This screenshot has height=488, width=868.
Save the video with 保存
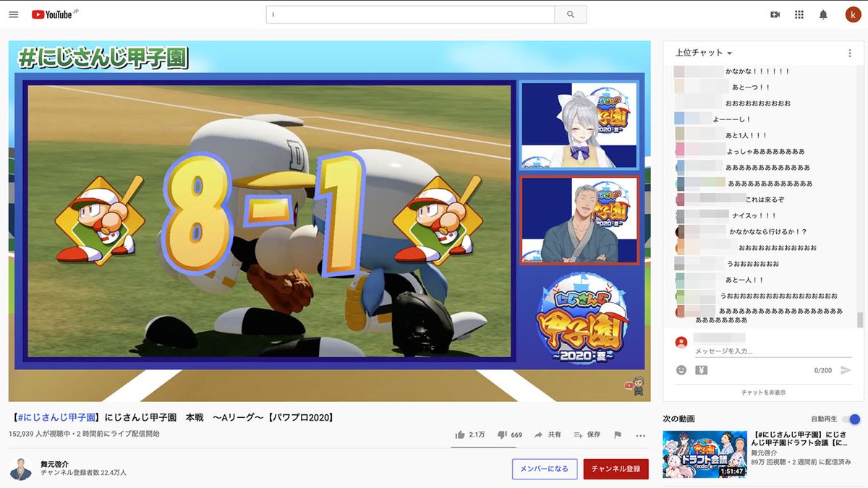(x=587, y=435)
